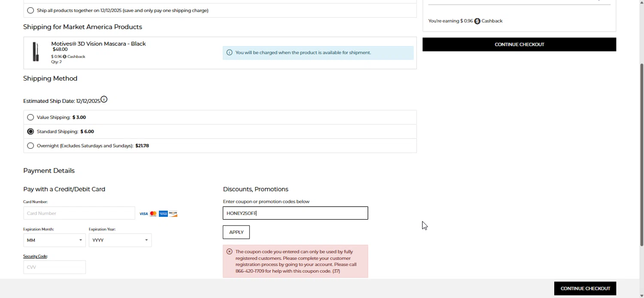644x298 pixels.
Task: Click the 'You're earning $0.96' text
Action: [x=450, y=21]
